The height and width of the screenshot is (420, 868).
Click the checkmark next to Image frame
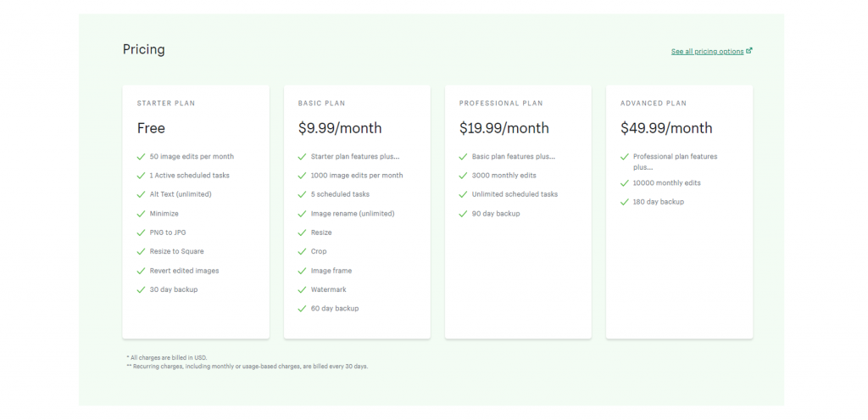point(302,271)
